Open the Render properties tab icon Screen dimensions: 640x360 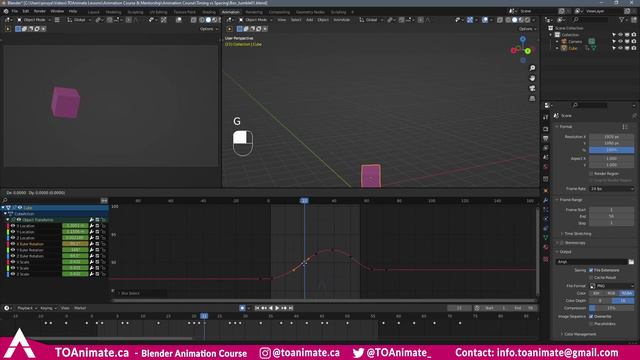546,129
